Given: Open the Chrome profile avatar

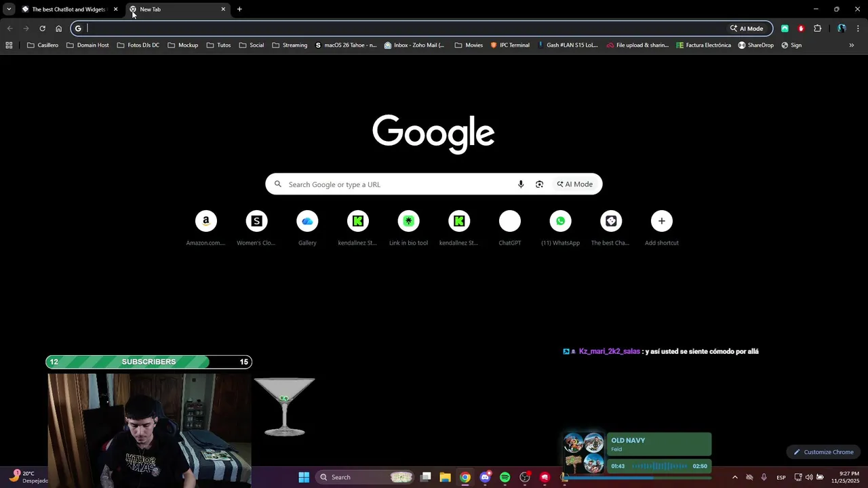Looking at the screenshot, I should pos(842,28).
